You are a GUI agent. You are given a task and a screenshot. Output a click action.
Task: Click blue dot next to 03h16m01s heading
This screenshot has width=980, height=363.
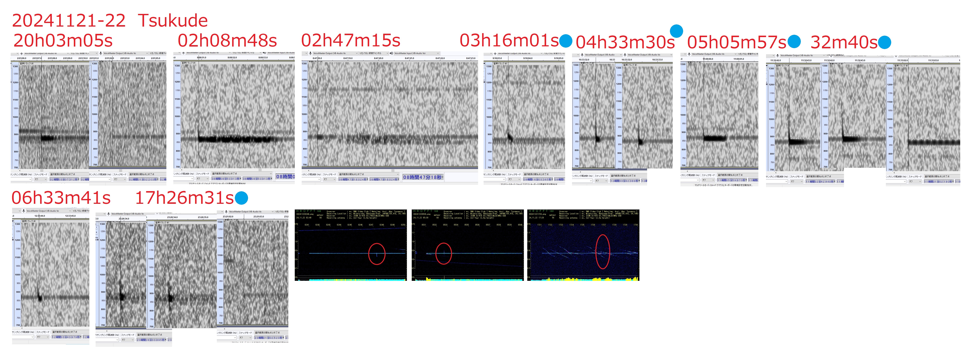(x=566, y=41)
